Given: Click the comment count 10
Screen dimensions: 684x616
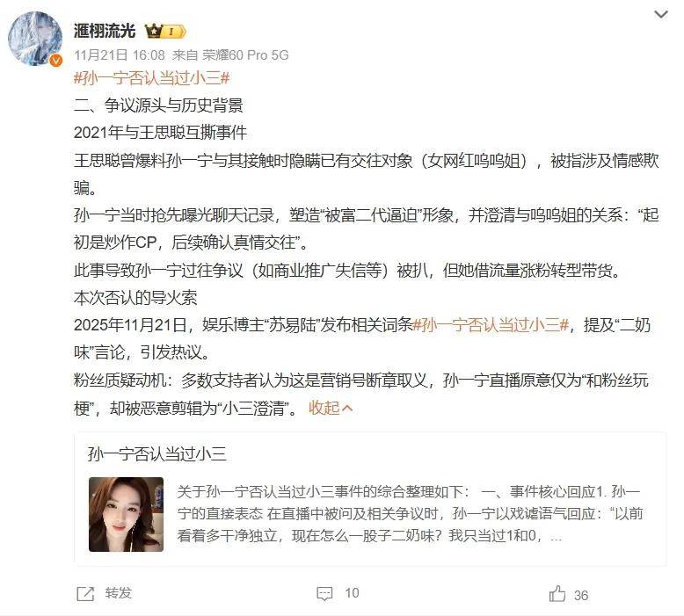Looking at the screenshot, I should coord(352,593).
